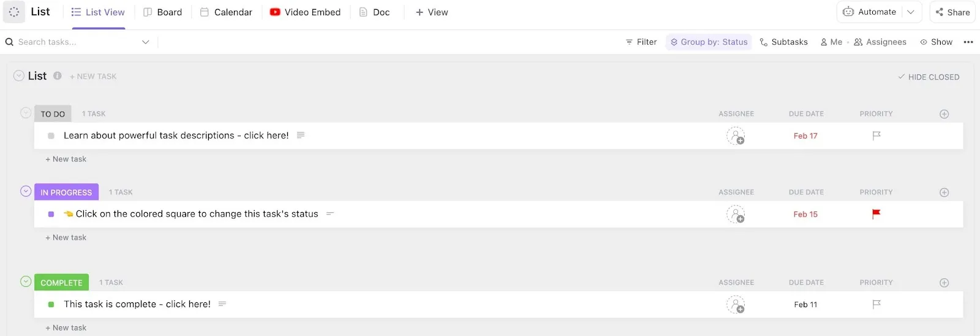This screenshot has width=980, height=336.
Task: Collapse the IN PROGRESS group
Action: click(x=26, y=191)
